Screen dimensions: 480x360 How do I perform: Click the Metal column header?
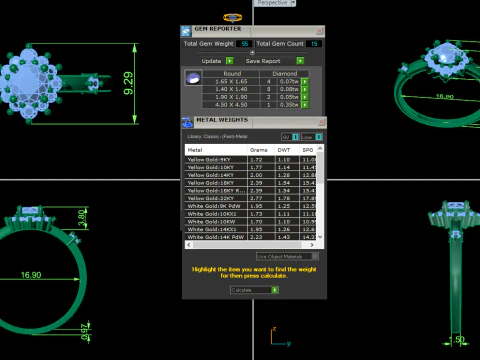tap(216, 150)
